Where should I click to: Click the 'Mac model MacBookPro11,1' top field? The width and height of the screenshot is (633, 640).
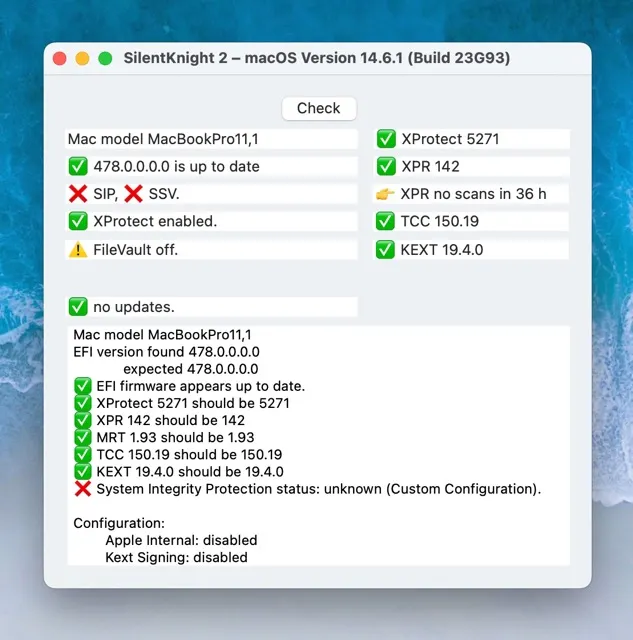tap(211, 139)
